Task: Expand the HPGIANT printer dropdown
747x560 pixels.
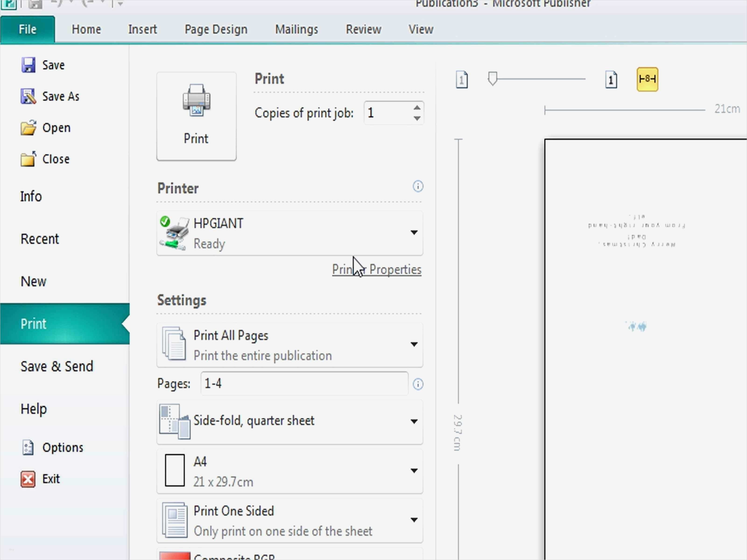Action: pos(414,233)
